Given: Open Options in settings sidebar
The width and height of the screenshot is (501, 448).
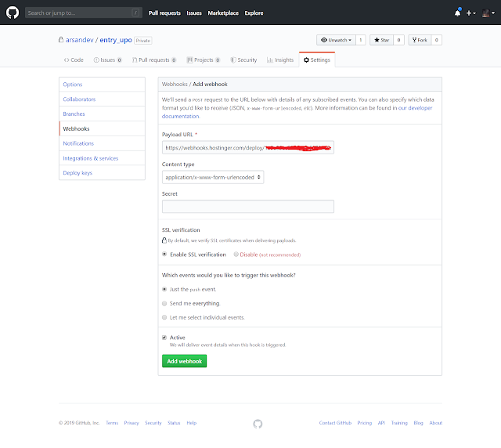Looking at the screenshot, I should (102, 85).
